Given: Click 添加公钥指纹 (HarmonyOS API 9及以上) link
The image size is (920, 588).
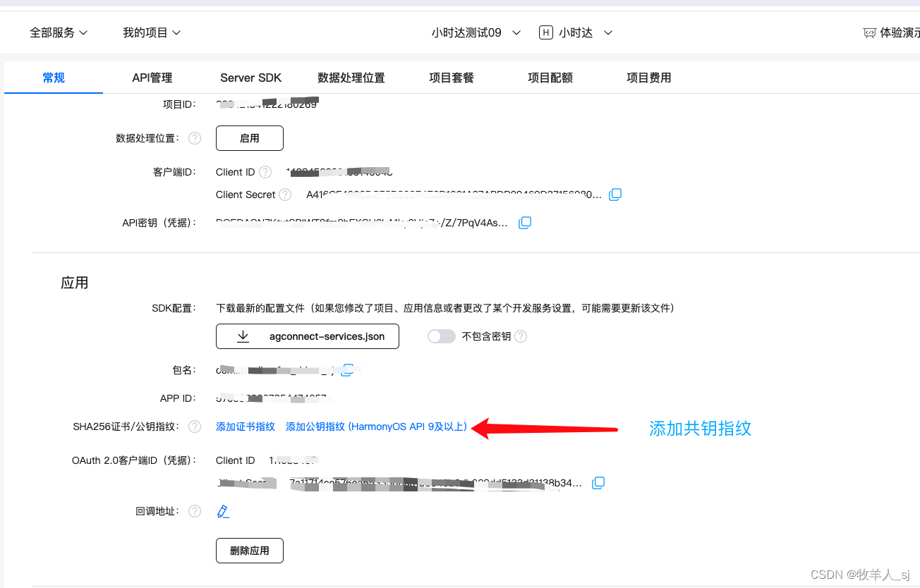Looking at the screenshot, I should pyautogui.click(x=376, y=427).
